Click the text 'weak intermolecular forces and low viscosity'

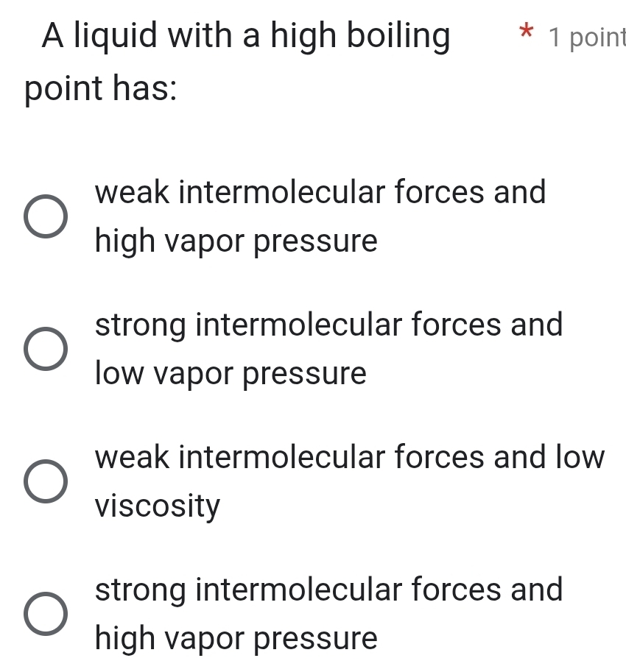tap(350, 482)
